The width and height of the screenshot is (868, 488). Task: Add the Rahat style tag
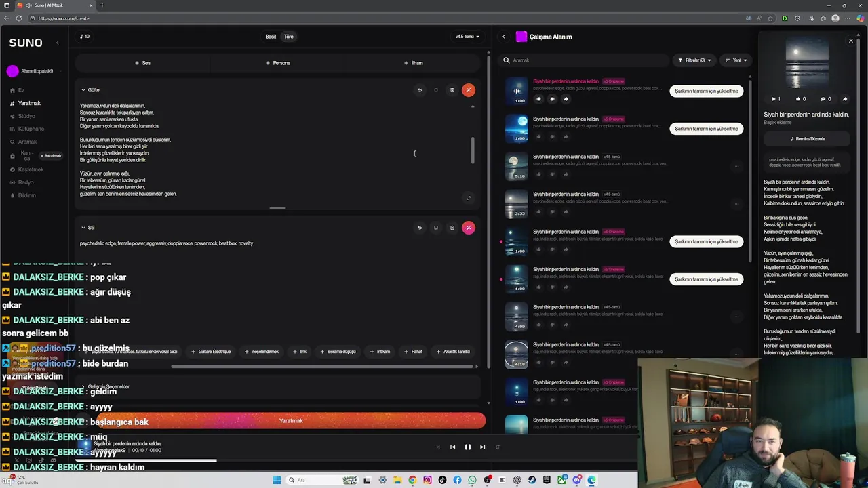[x=413, y=352]
